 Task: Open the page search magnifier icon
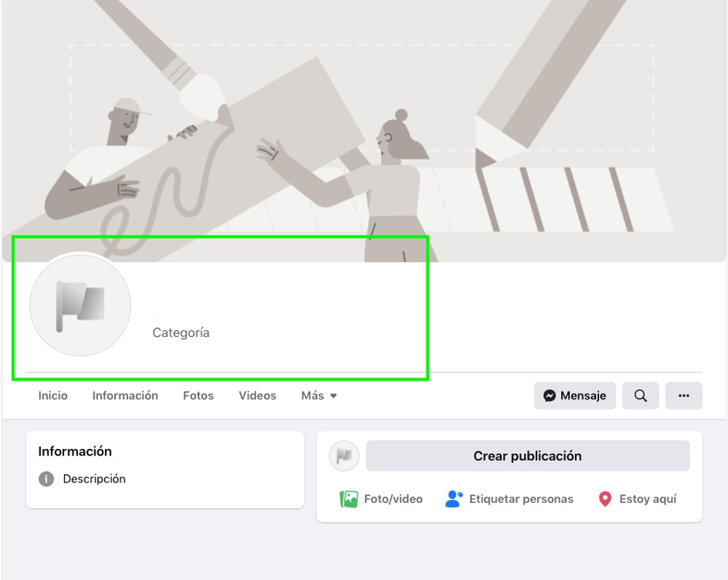point(640,395)
